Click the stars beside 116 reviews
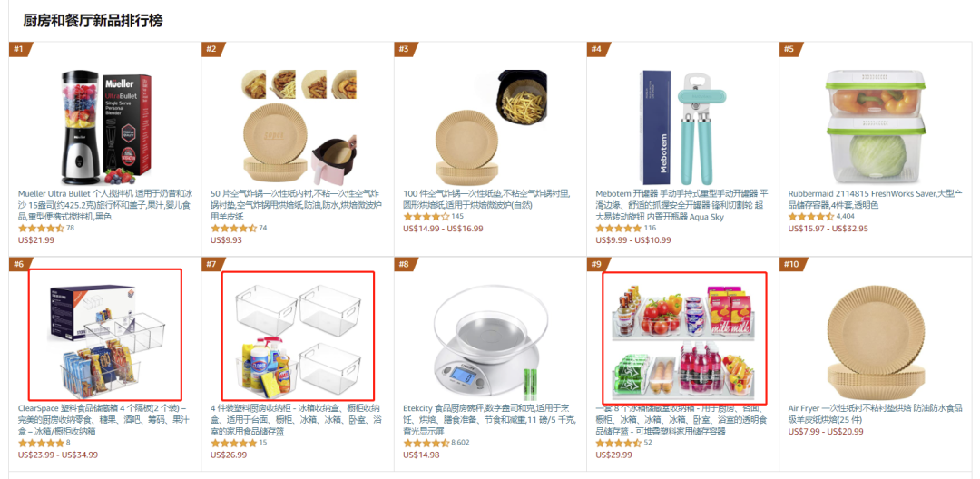 pos(618,229)
